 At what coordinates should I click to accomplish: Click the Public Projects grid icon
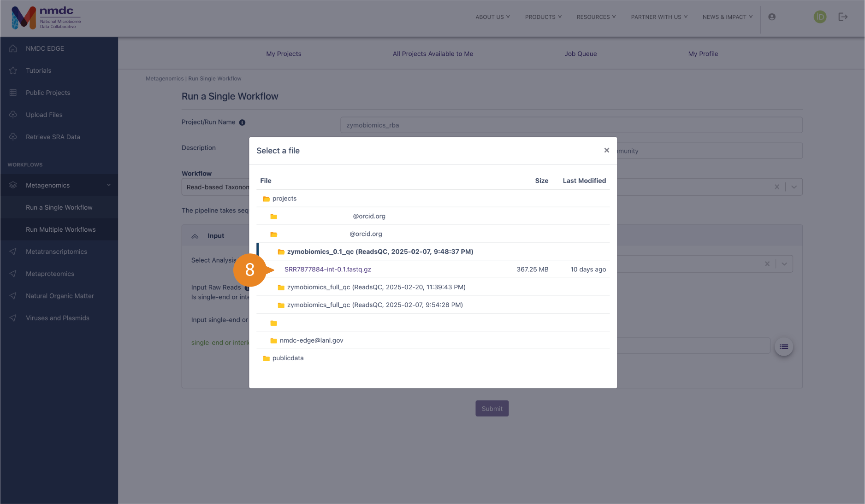pos(13,93)
